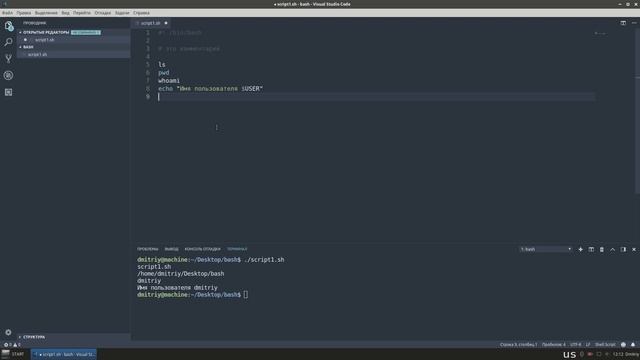Viewport: 640px width, 360px height.
Task: Switch to the Консоль отладки tab
Action: (202, 249)
